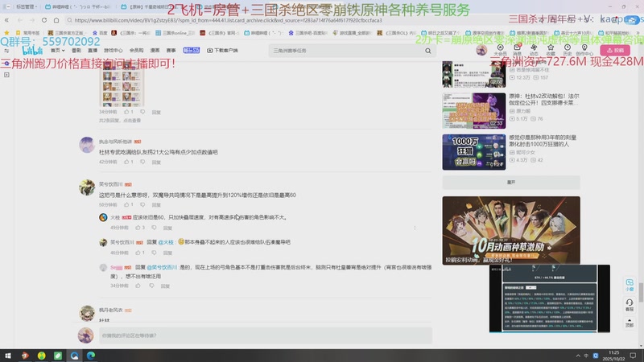Click the 下载客户端 download link
The width and height of the screenshot is (644, 362).
[222, 51]
